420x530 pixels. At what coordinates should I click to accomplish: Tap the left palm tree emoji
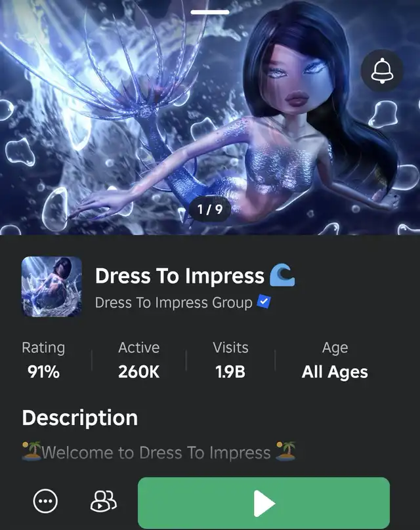31,451
